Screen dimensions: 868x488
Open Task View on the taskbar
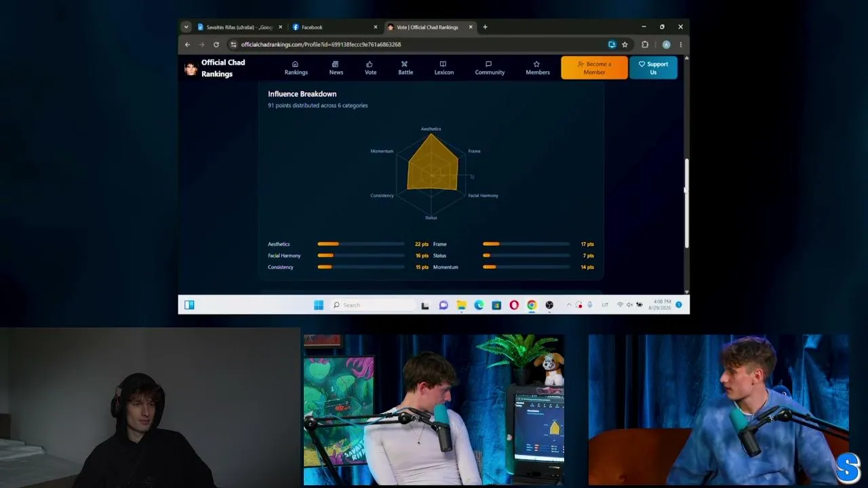[x=425, y=305]
